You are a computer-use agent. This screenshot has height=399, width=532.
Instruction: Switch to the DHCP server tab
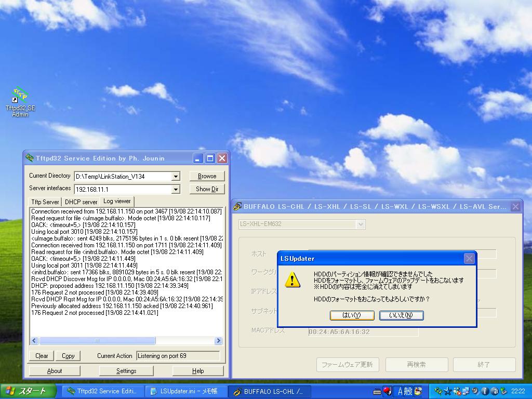[x=81, y=202]
